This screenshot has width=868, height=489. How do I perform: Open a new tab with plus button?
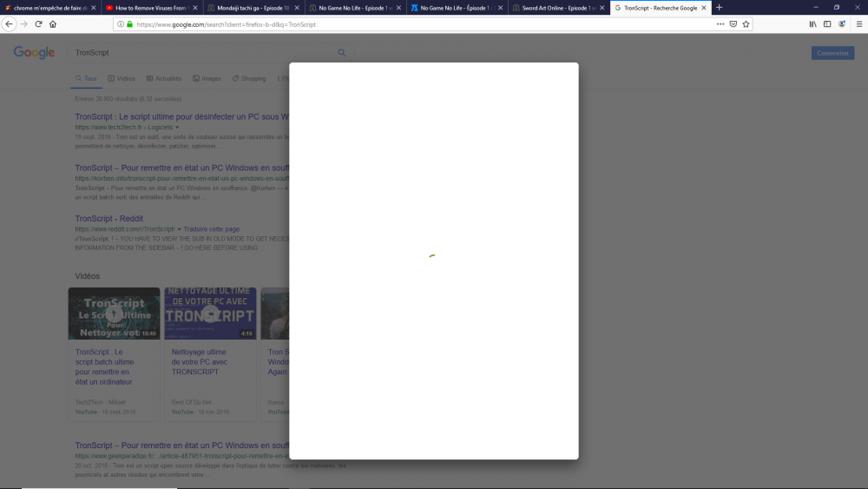point(719,8)
